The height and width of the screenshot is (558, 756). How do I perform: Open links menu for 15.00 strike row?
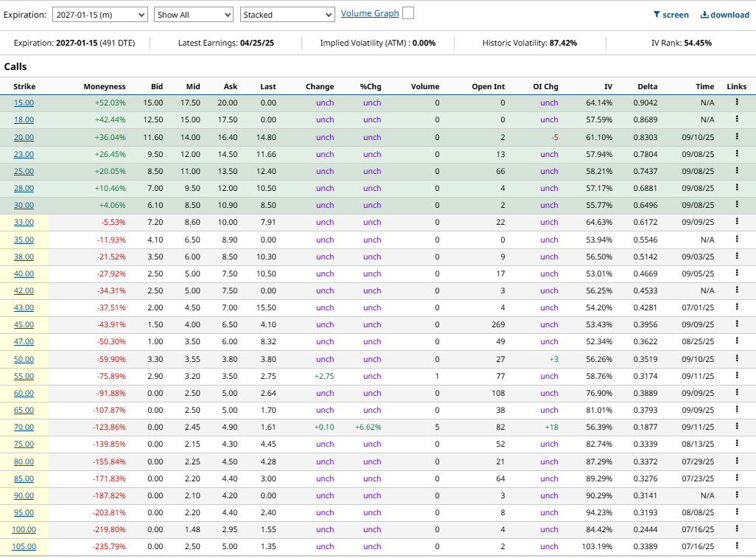click(737, 102)
